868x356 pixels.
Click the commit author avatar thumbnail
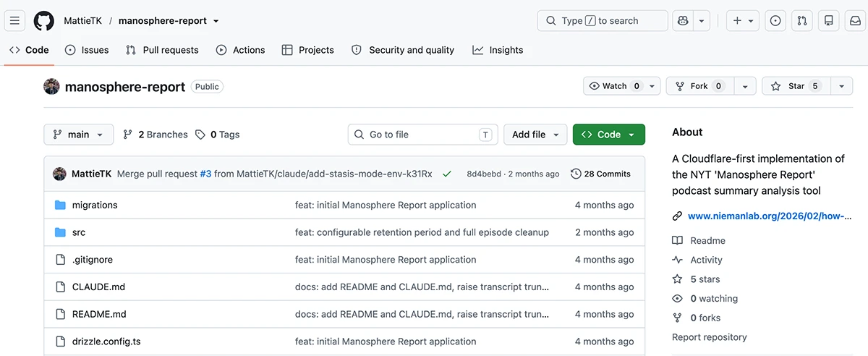59,174
